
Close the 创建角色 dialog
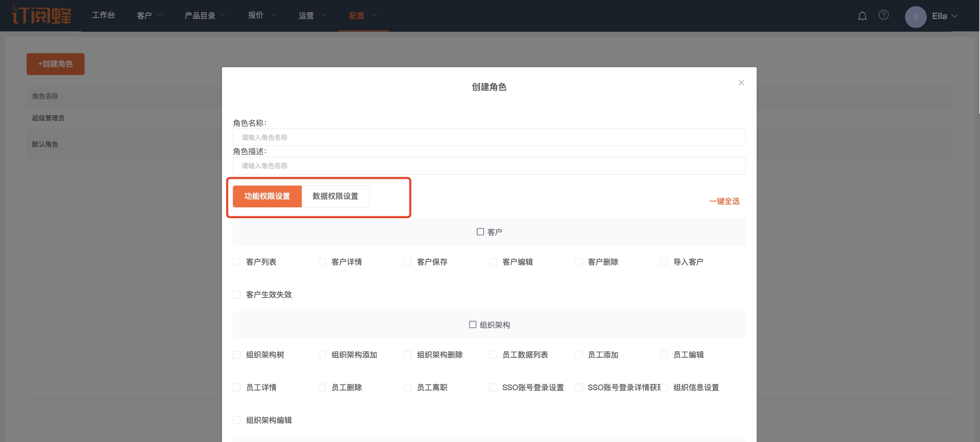tap(741, 83)
